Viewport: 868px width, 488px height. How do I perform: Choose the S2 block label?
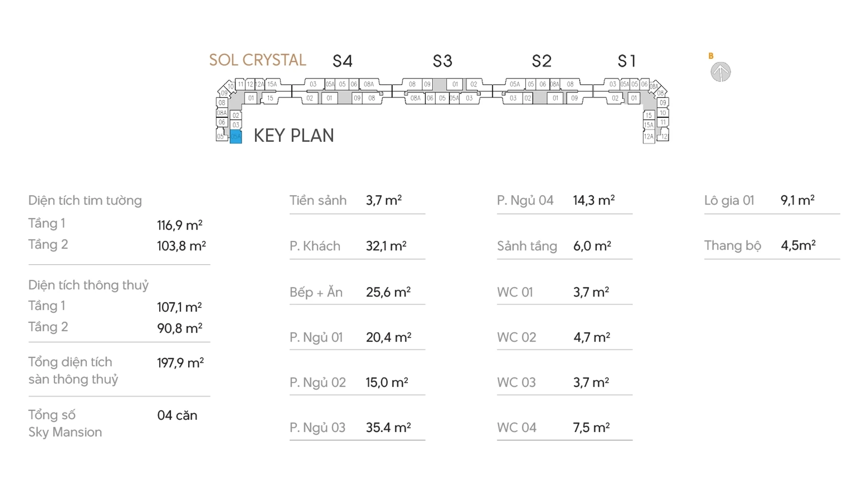tap(542, 61)
